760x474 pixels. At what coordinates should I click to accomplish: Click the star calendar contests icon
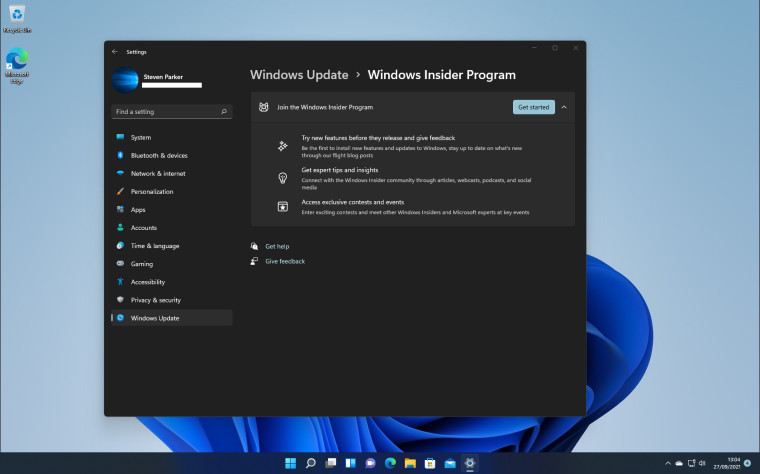pyautogui.click(x=283, y=206)
